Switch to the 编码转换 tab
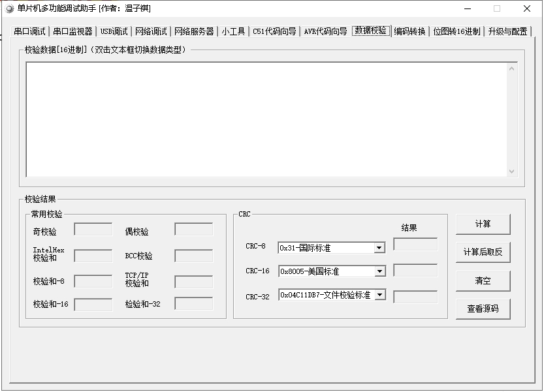This screenshot has width=544, height=392. coord(409,31)
